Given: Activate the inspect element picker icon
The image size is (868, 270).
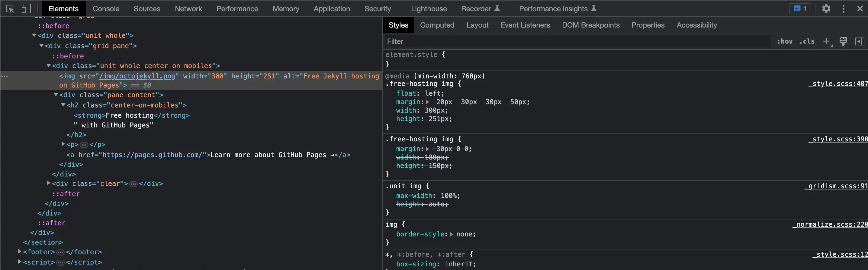Looking at the screenshot, I should [10, 9].
